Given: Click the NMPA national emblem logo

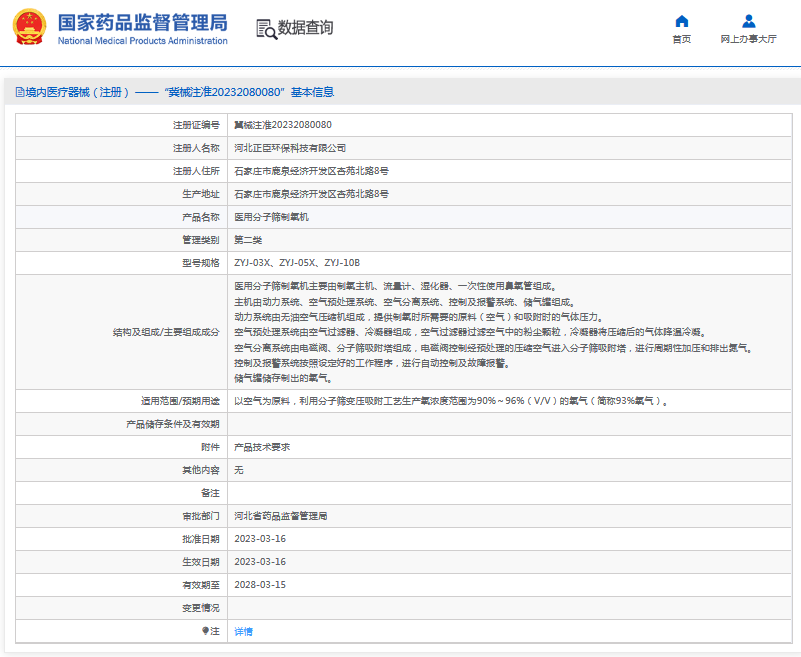Looking at the screenshot, I should (29, 27).
